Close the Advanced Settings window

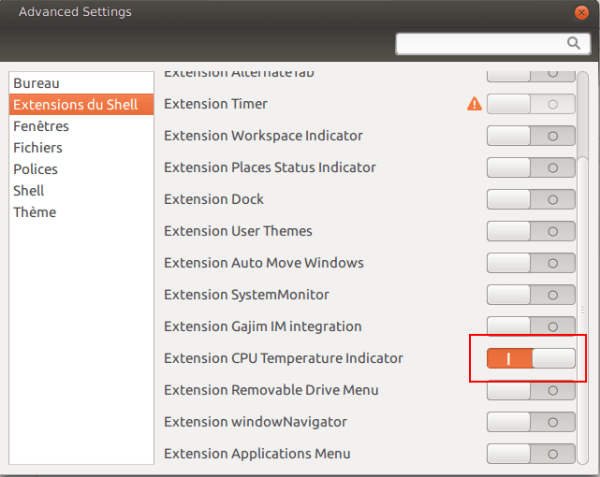[581, 12]
